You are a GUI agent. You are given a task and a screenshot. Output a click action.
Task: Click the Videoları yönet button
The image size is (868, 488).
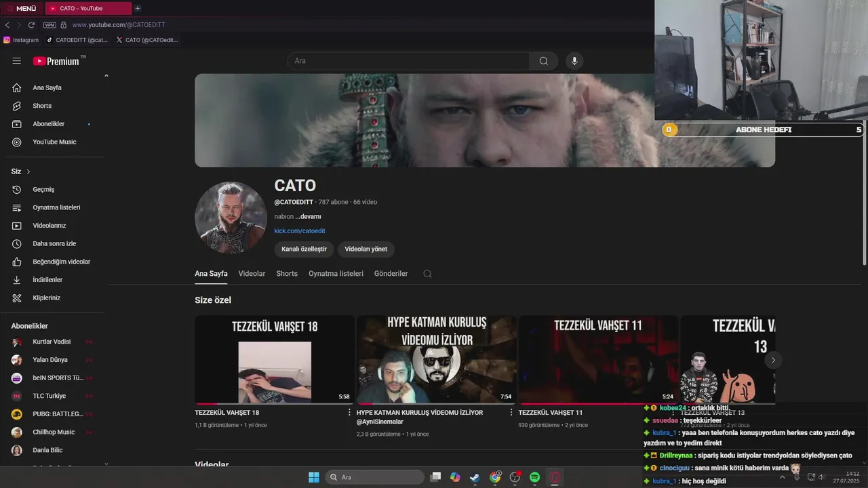[366, 249]
